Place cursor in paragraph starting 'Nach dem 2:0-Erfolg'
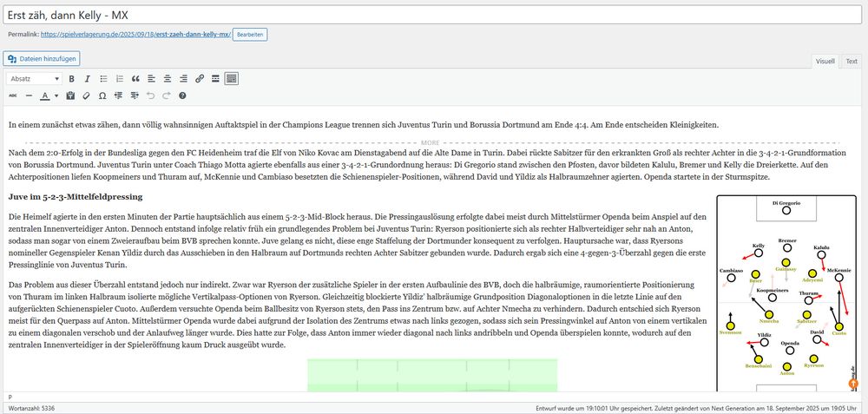The width and height of the screenshot is (868, 414). coord(427,165)
